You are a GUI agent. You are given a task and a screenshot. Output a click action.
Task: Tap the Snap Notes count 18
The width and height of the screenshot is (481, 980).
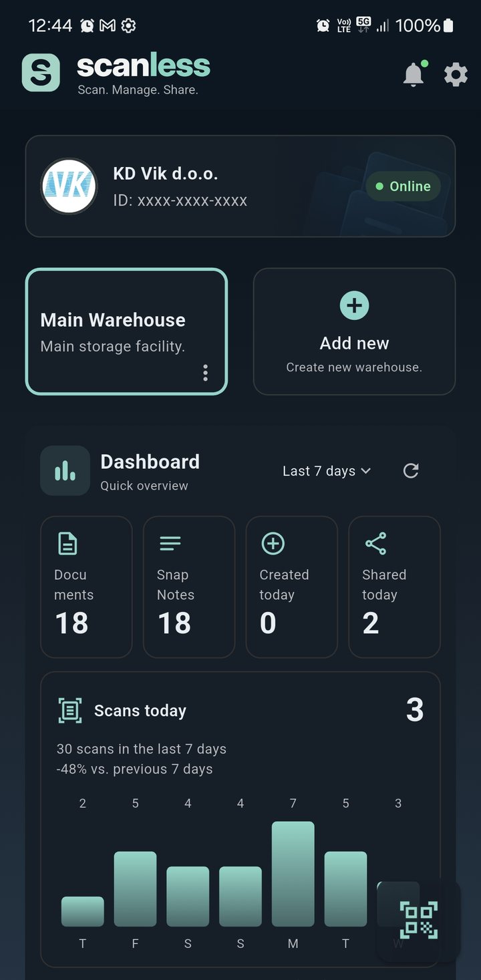[x=174, y=623]
